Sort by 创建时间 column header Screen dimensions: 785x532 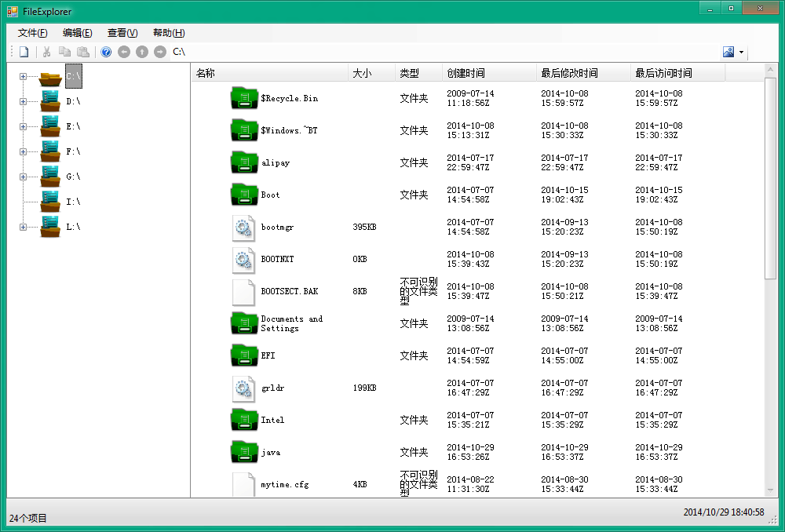(x=489, y=73)
